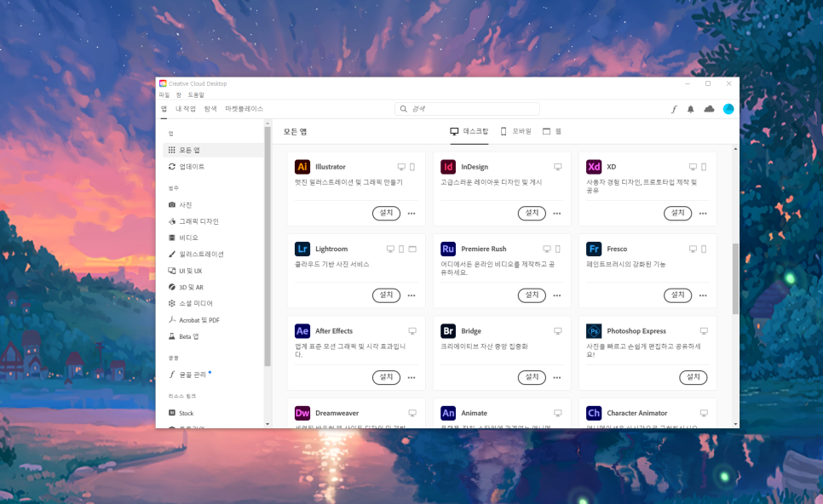823x504 pixels.
Task: Switch to 데스크탑 tab
Action: tap(469, 131)
